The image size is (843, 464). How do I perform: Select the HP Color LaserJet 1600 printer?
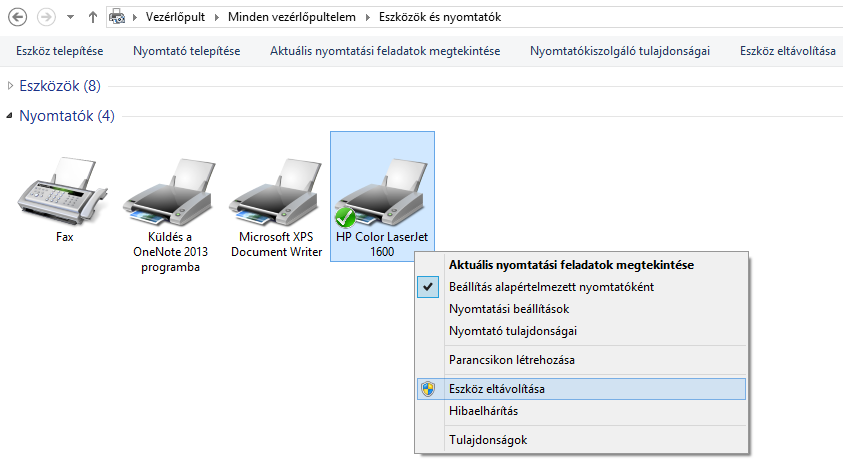point(382,196)
